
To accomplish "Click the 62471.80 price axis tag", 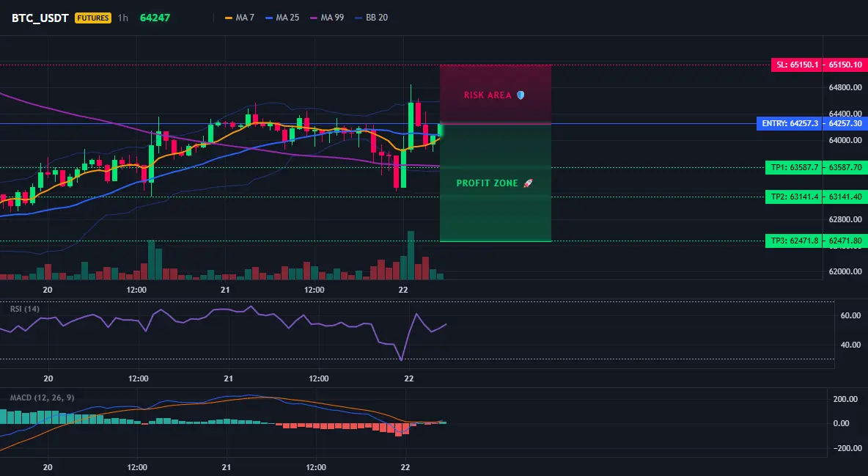I will click(x=845, y=241).
